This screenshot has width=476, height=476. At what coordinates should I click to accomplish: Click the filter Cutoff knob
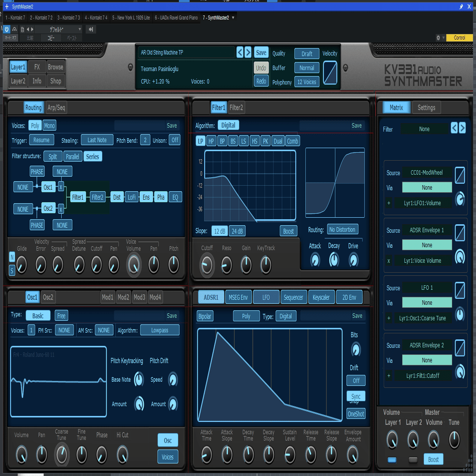click(207, 265)
